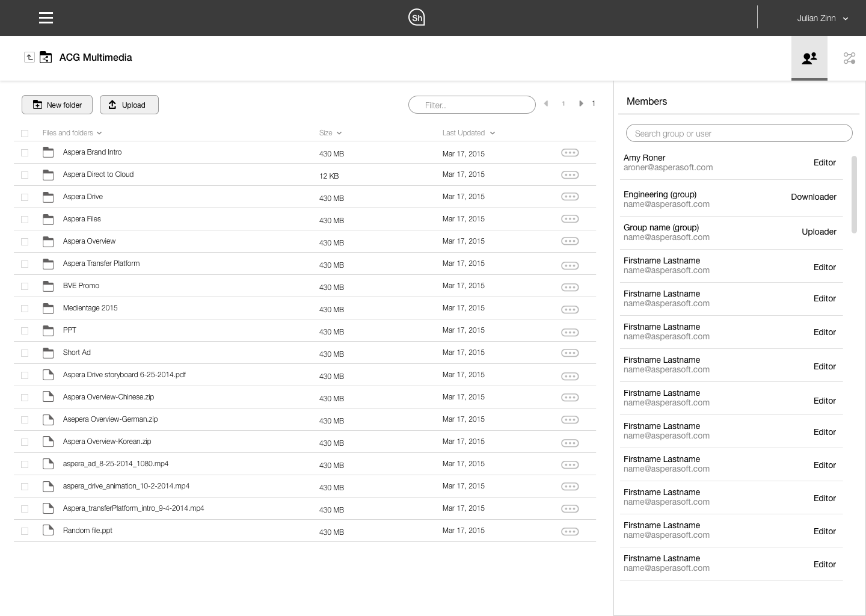Open the Aspera Transfer Platform folder
The width and height of the screenshot is (866, 616).
(101, 263)
